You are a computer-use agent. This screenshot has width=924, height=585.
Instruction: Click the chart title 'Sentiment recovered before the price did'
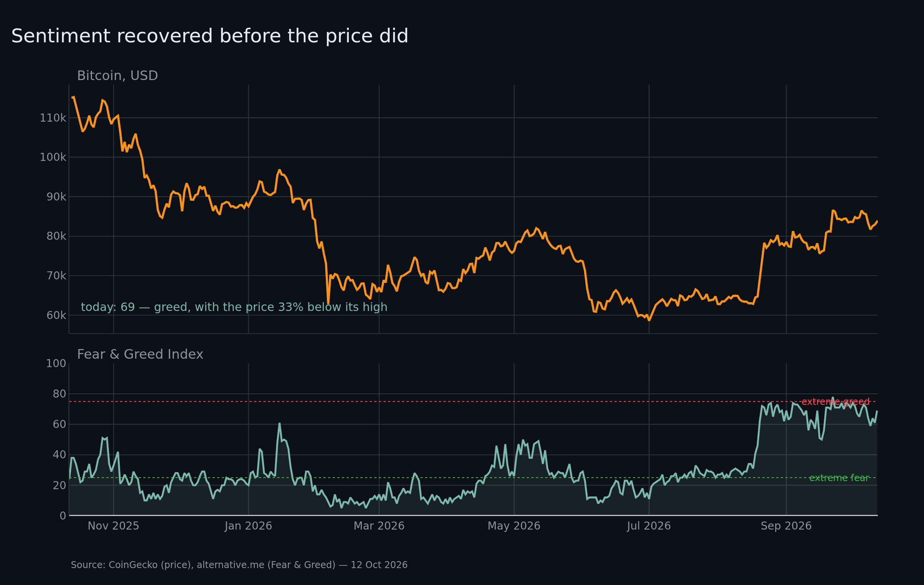pos(210,36)
